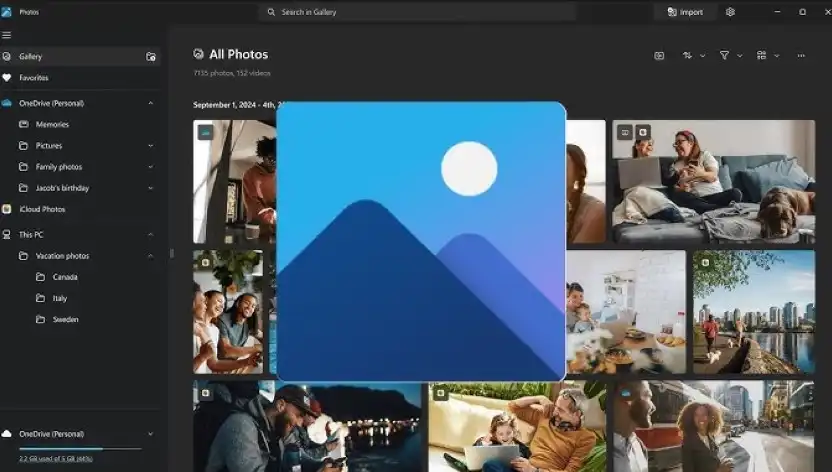This screenshot has height=472, width=832.
Task: Click the filter funnel icon
Action: 724,56
